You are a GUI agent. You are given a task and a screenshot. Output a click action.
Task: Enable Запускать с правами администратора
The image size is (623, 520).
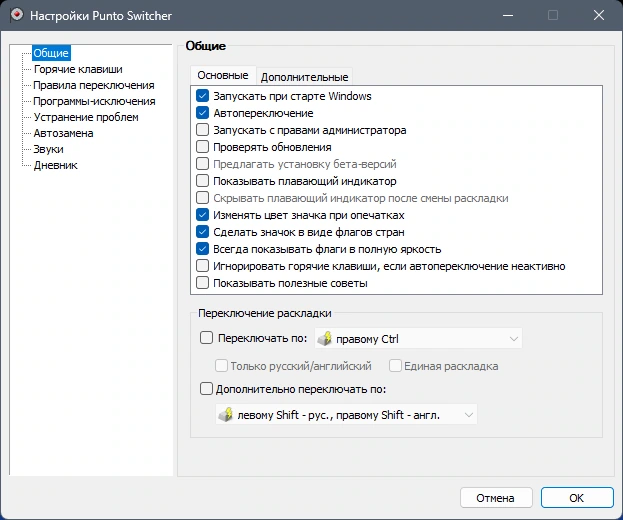click(x=202, y=130)
